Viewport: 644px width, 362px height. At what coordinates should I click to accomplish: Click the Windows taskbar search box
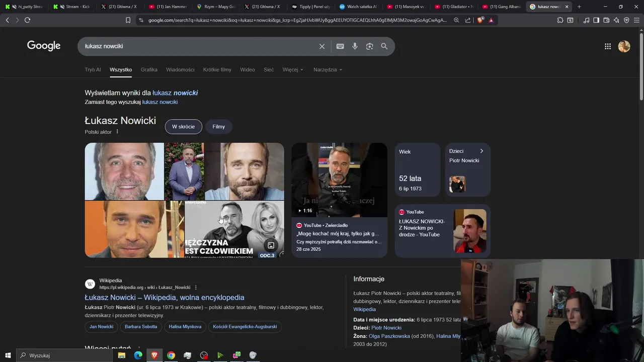coord(64,355)
